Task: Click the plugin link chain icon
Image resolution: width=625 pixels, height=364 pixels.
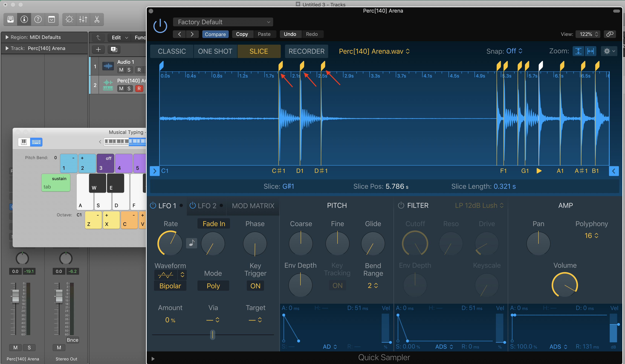Action: [x=610, y=34]
